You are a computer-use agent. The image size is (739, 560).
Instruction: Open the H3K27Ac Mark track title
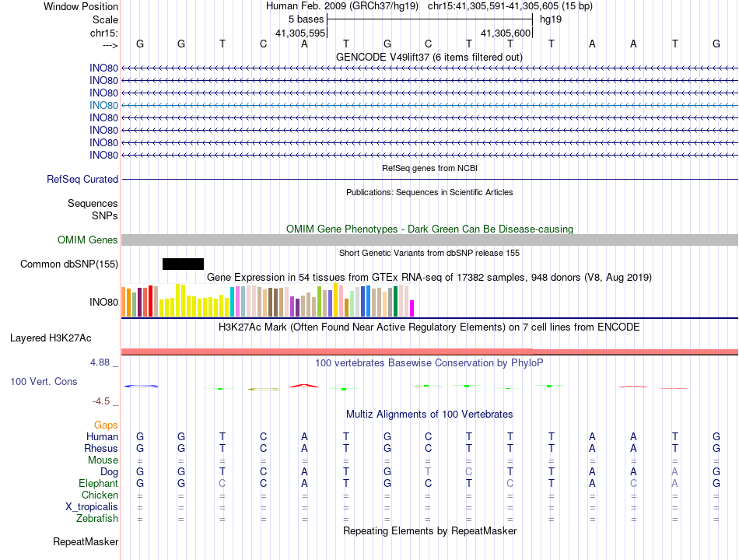pyautogui.click(x=429, y=327)
